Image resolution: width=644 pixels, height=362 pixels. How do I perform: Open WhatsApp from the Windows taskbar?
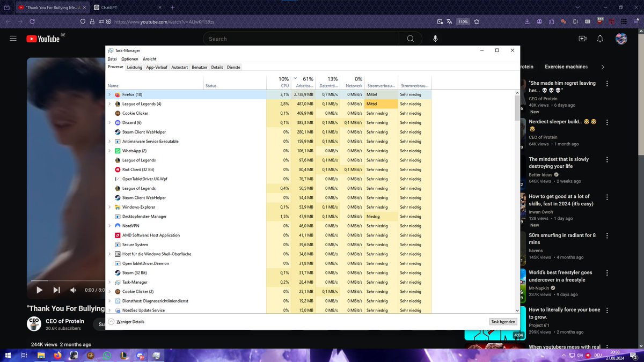point(107,355)
